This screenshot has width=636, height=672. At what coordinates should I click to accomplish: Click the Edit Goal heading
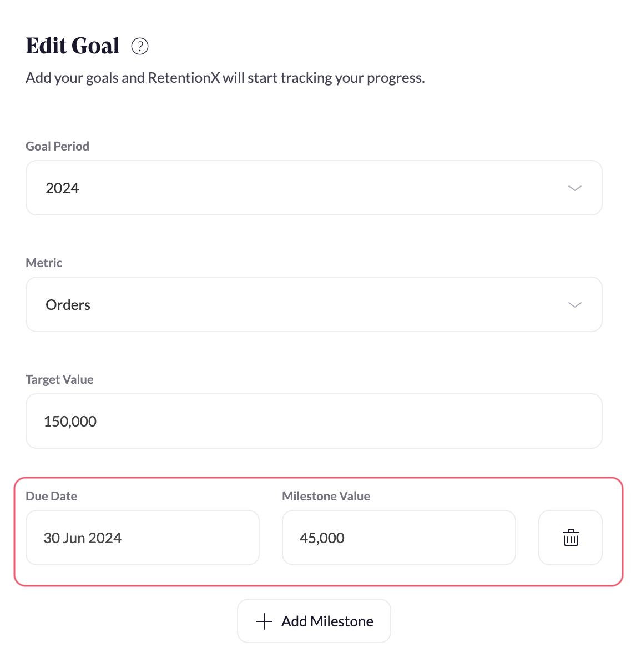point(73,46)
